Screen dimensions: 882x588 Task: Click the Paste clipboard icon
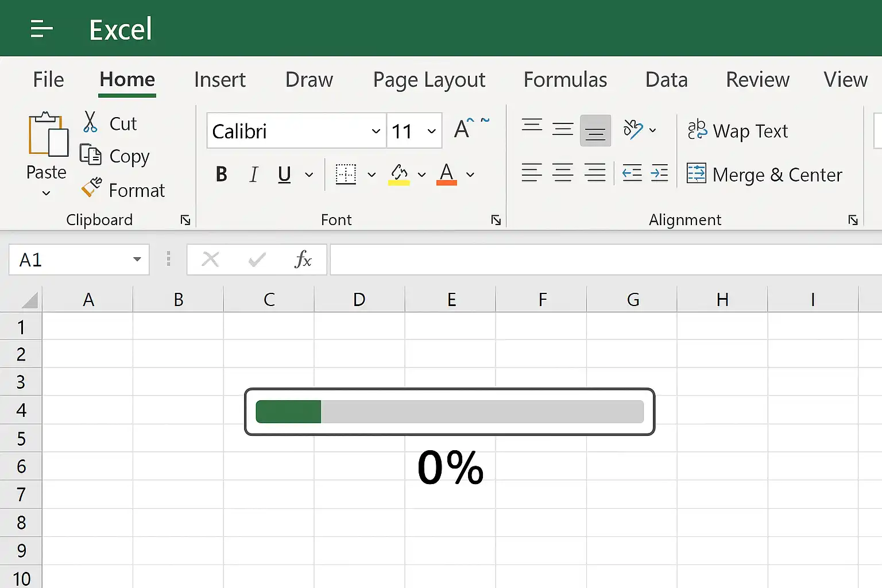tap(48, 135)
